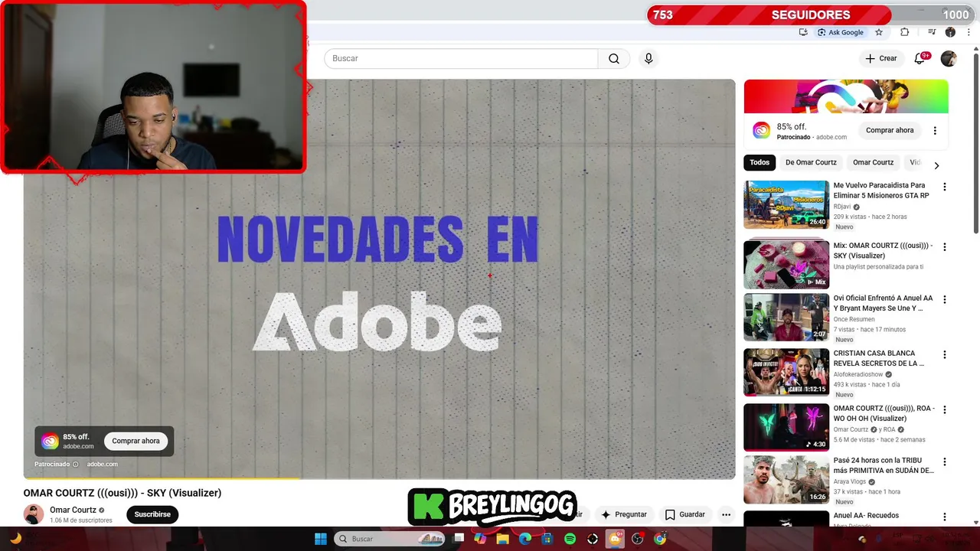This screenshot has height=551, width=980.
Task: Open adobe.com link under video ad
Action: click(103, 465)
